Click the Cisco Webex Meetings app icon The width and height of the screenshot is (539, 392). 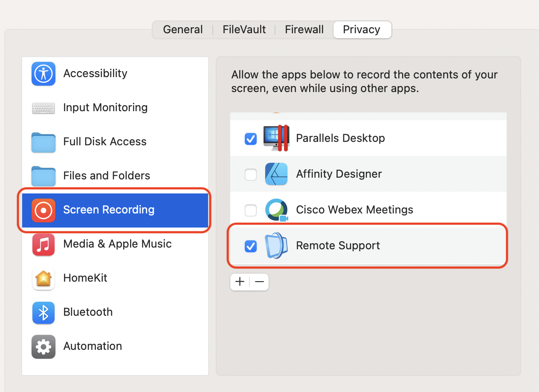click(276, 210)
